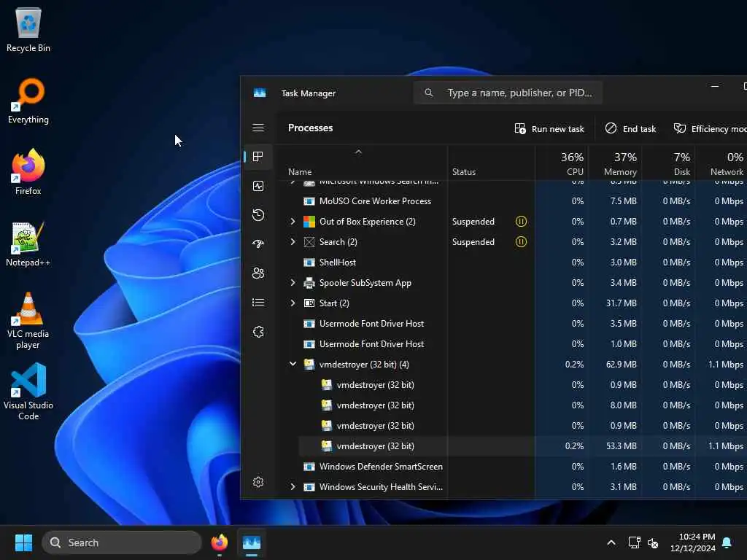This screenshot has width=747, height=560.
Task: Select the Visual Studio Code desktop shortcut
Action: [28, 392]
